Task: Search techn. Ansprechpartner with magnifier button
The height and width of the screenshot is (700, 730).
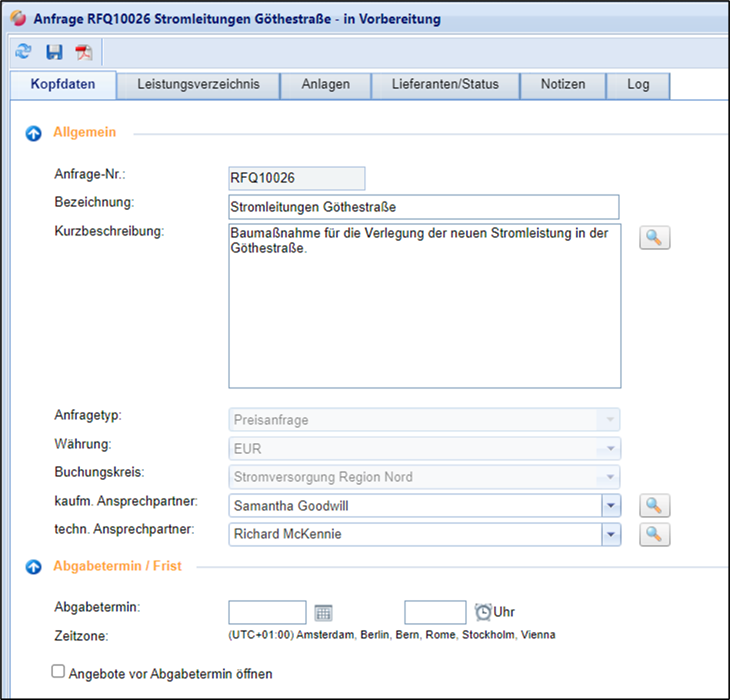Action: pos(655,534)
